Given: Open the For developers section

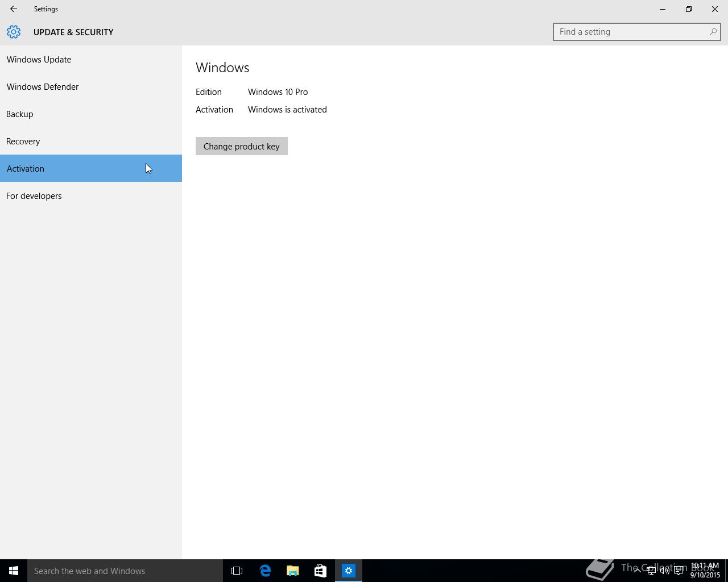Looking at the screenshot, I should pos(91,196).
